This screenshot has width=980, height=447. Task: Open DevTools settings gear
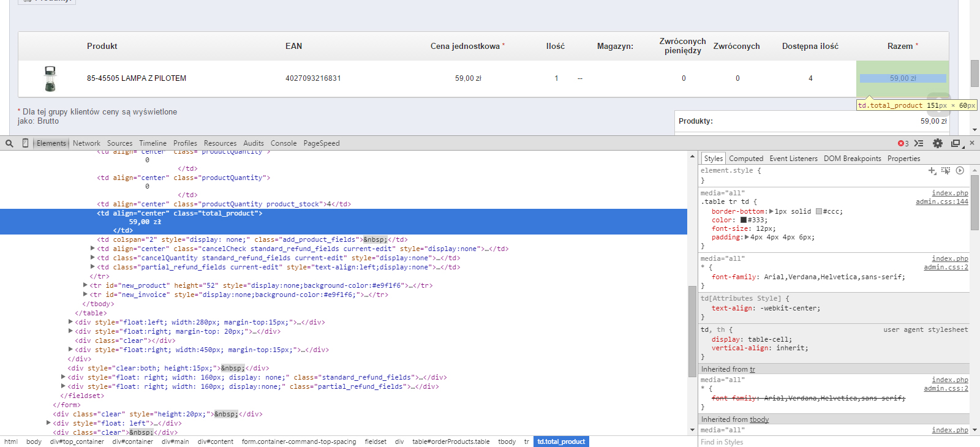pyautogui.click(x=938, y=143)
